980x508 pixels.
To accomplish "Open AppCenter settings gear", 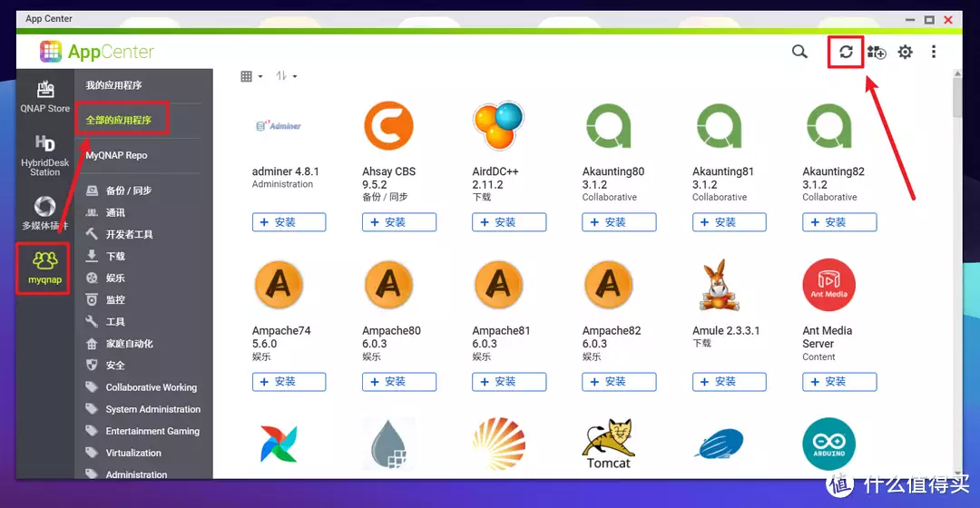I will coord(905,52).
